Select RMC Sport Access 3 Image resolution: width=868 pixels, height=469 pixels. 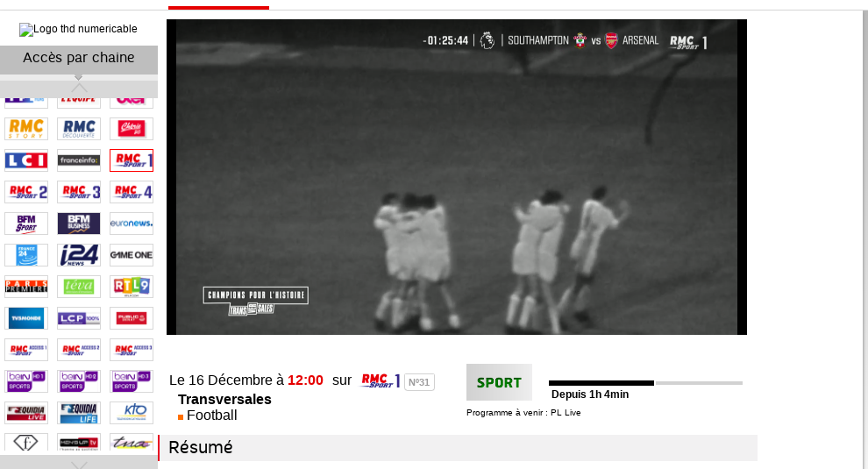tap(132, 350)
